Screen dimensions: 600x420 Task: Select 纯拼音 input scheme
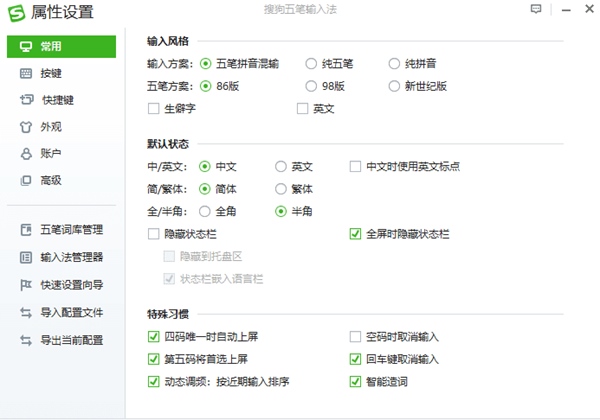pyautogui.click(x=394, y=63)
